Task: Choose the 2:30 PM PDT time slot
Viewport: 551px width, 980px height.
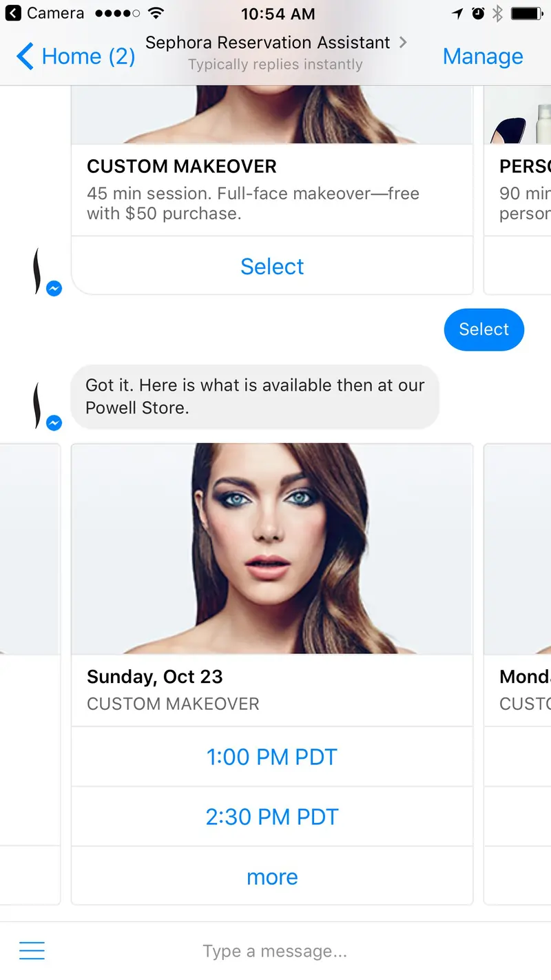Action: pyautogui.click(x=271, y=816)
